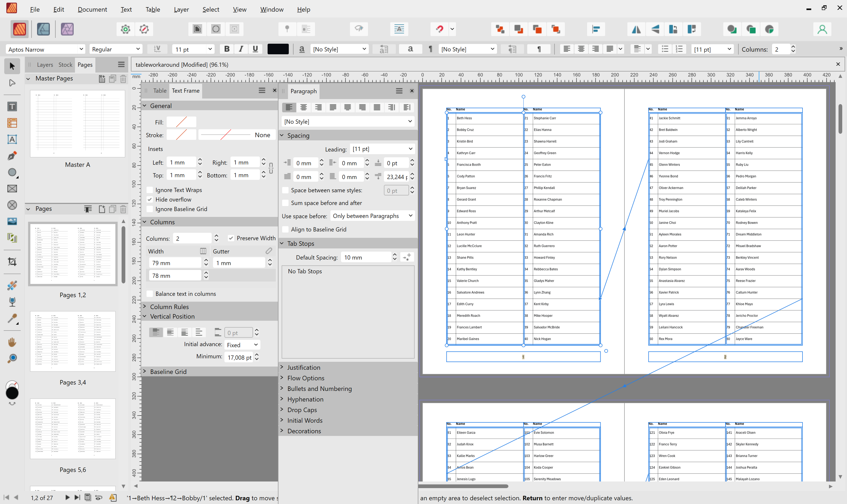Switch to the Stock tab
The image size is (847, 504).
pos(65,65)
